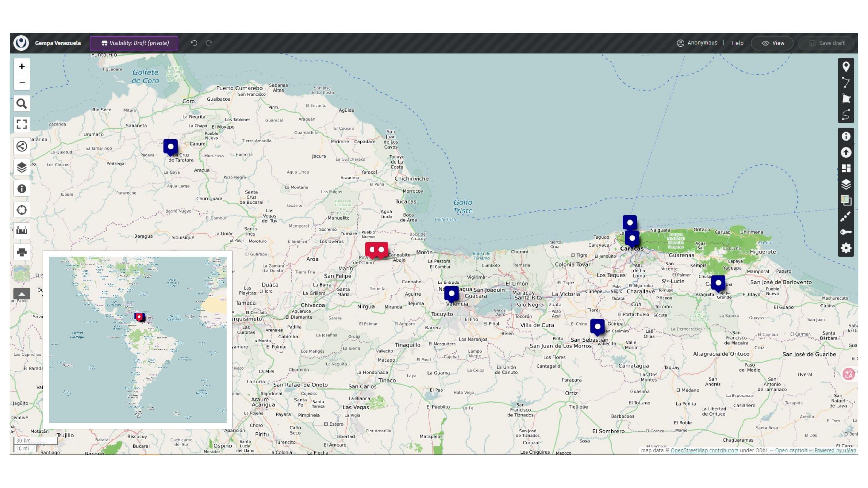The image size is (868, 488).
Task: Change Visibility: Draft (private) setting
Action: pyautogui.click(x=134, y=43)
